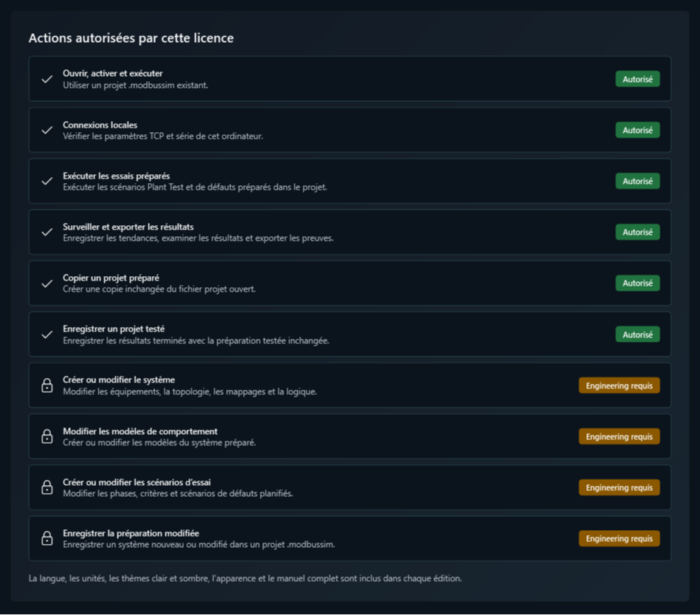Click the checkmark next to Enregistrer un projet testé
Screen dimensions: 700x615
tap(47, 334)
